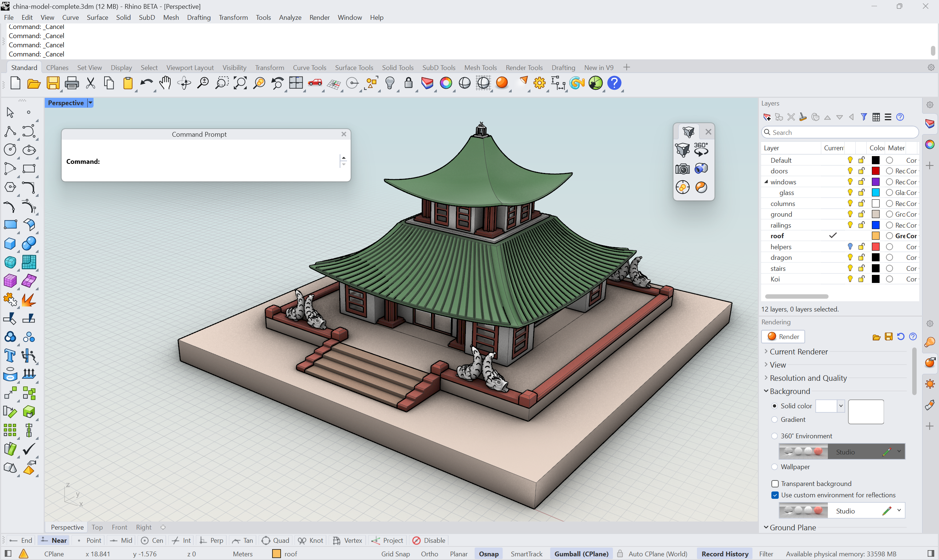Viewport: 939px width, 560px height.
Task: Collapse the windows layer tree
Action: pos(766,182)
